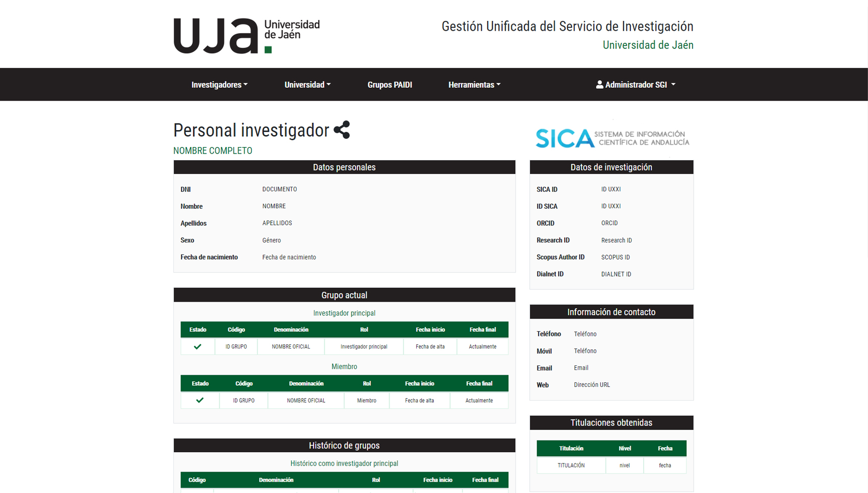Open the SICA logo link
This screenshot has width=868, height=493.
click(611, 138)
